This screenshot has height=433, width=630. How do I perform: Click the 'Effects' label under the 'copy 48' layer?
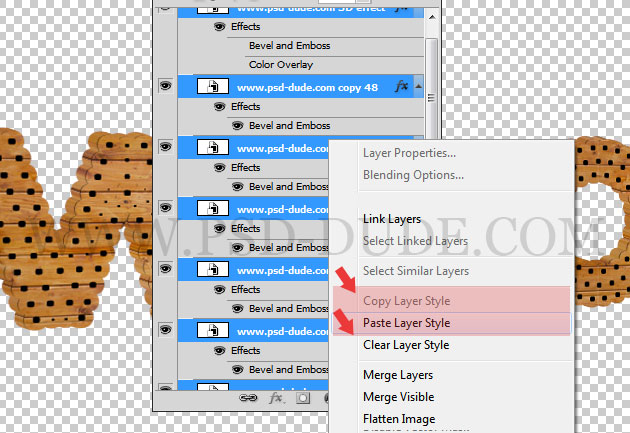point(245,106)
